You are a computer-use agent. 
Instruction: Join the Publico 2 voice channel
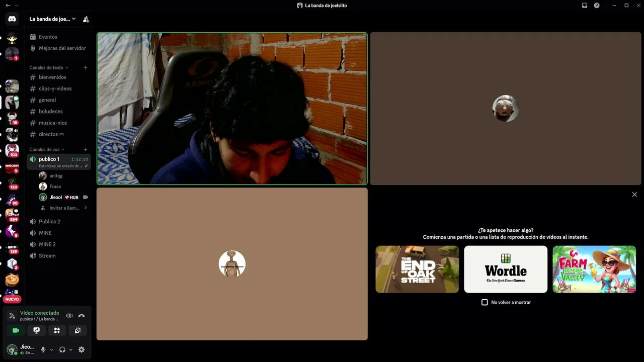(x=59, y=221)
